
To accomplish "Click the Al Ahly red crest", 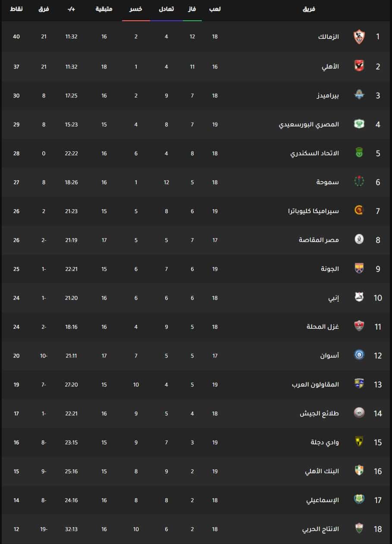I will (x=359, y=66).
